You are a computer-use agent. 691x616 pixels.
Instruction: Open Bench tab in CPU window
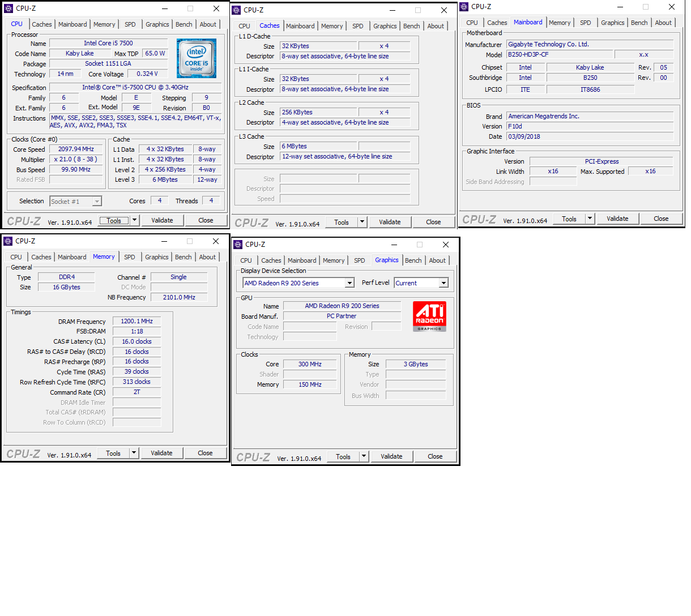(x=184, y=24)
